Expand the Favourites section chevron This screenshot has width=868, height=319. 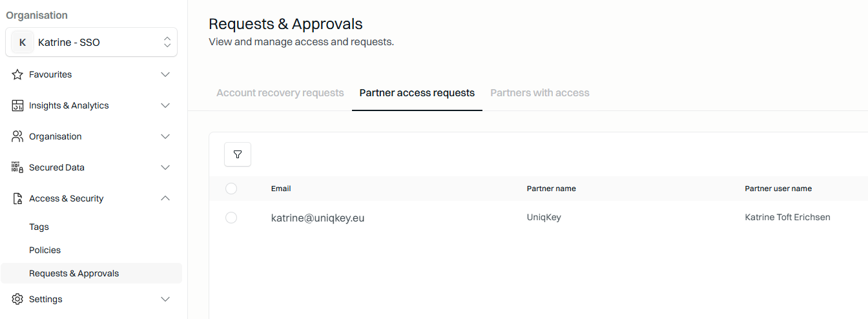[165, 74]
